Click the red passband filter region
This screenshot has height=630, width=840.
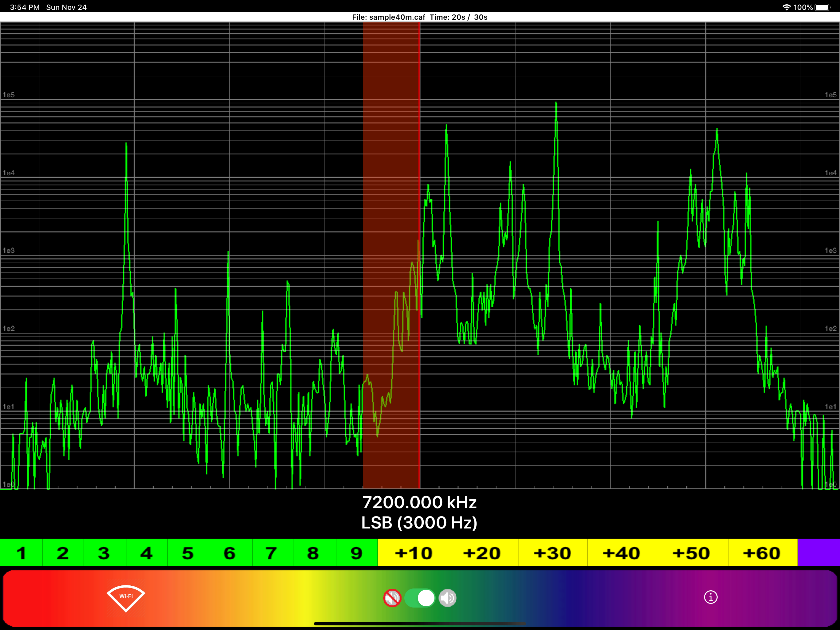tap(391, 255)
